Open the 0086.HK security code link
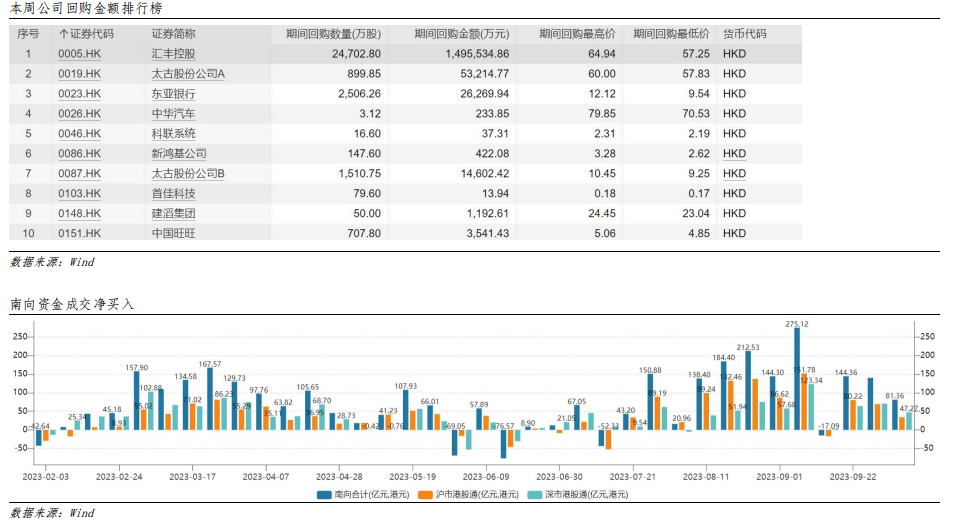This screenshot has width=962, height=530. [79, 153]
